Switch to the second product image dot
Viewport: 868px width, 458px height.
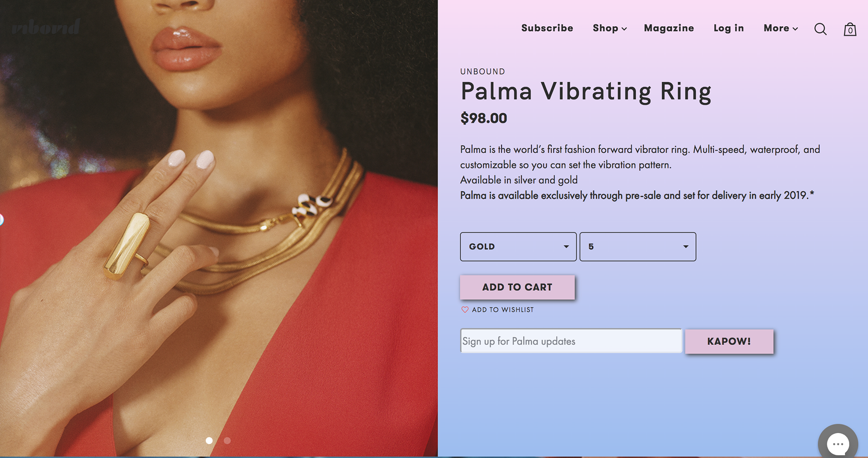tap(227, 440)
